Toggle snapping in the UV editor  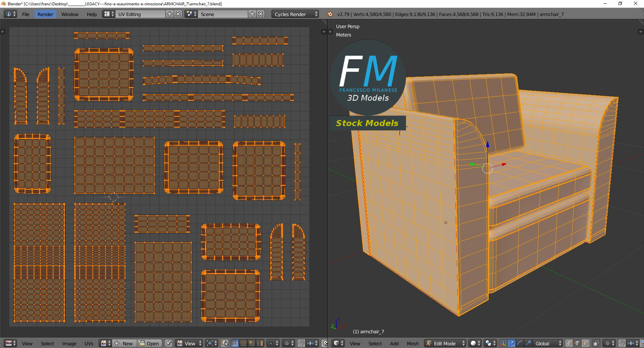tap(301, 343)
